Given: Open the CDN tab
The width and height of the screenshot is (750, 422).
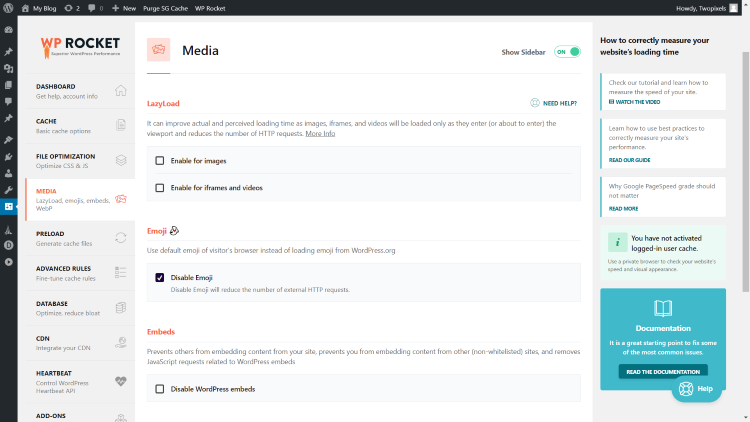Looking at the screenshot, I should (80, 343).
